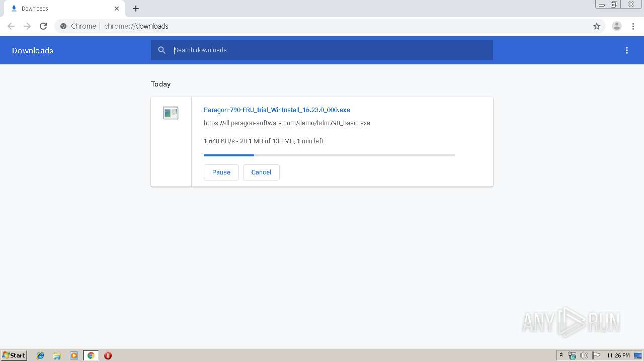644x362 pixels.
Task: Close the Downloads tab
Action: pos(117,9)
